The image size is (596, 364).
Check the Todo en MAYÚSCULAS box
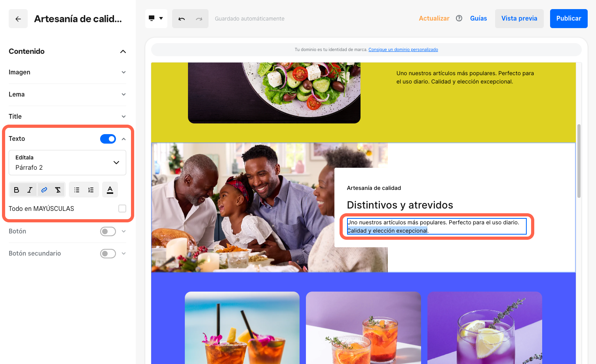[122, 209]
